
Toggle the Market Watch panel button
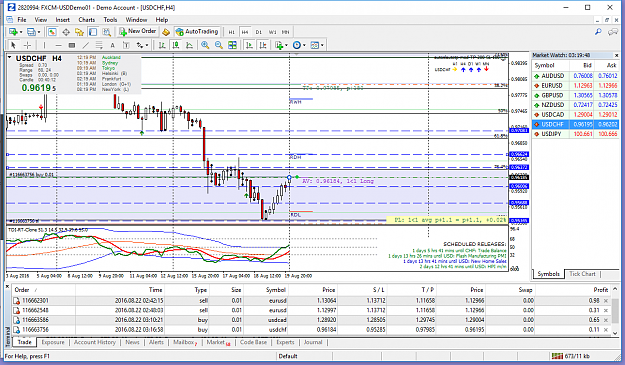point(52,32)
